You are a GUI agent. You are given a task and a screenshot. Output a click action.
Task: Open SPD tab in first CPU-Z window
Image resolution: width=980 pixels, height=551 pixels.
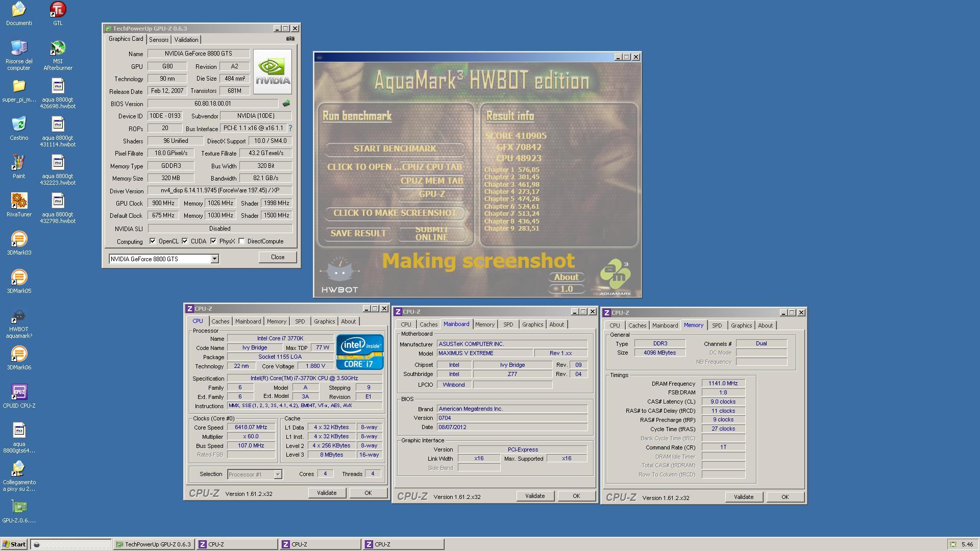point(300,321)
